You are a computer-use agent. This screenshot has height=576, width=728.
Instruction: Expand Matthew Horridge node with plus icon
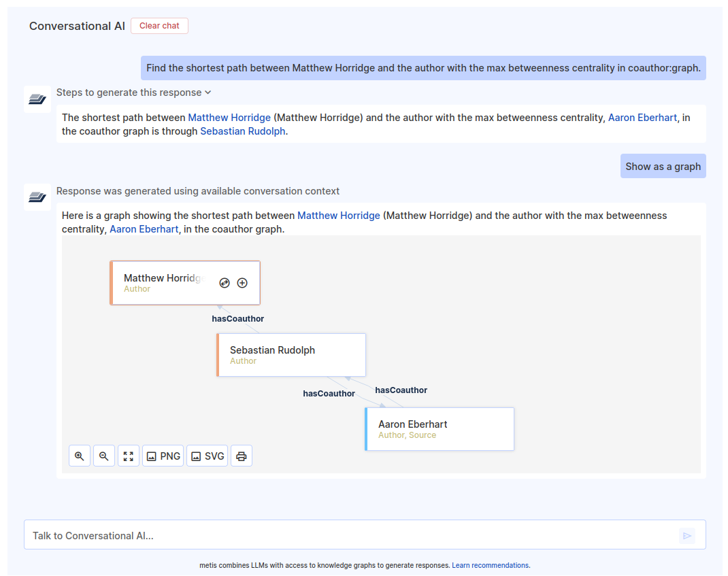click(x=242, y=282)
